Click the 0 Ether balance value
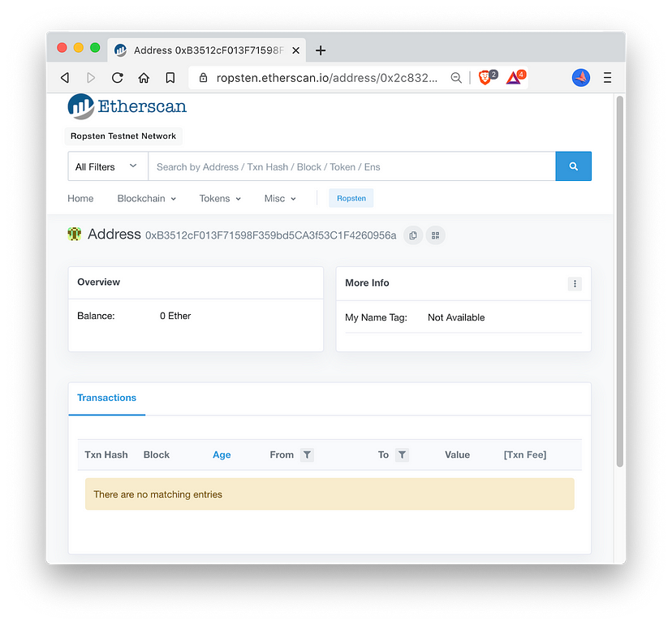672x625 pixels. pos(175,316)
